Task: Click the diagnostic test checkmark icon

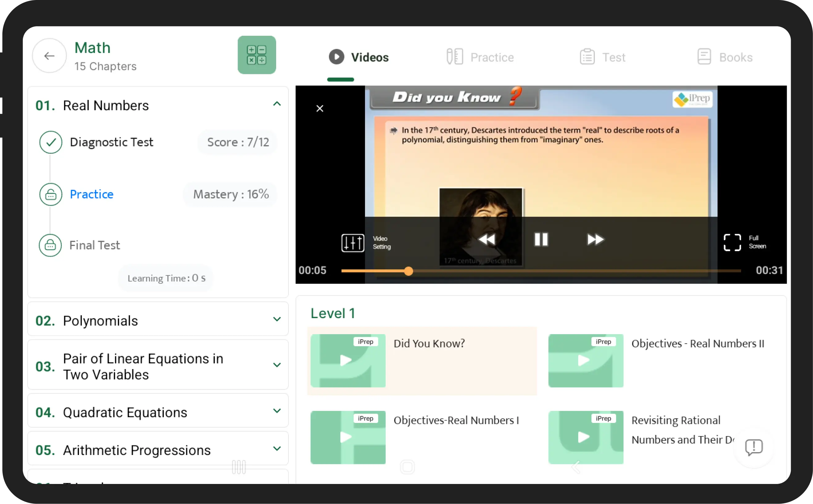Action: coord(52,142)
